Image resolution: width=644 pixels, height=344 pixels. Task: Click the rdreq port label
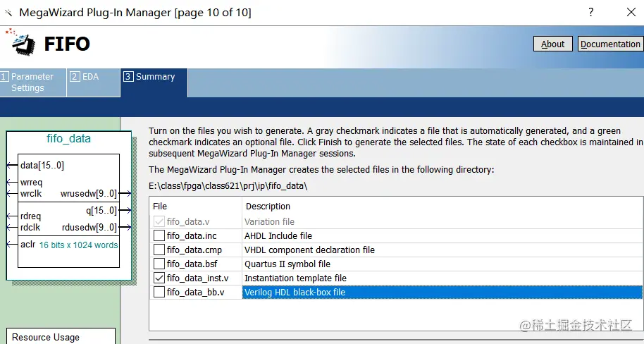30,216
